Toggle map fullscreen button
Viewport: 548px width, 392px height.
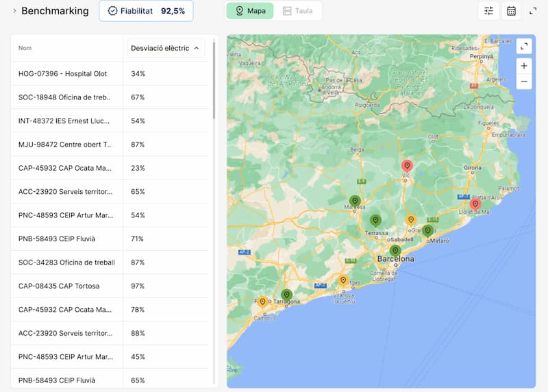(524, 46)
